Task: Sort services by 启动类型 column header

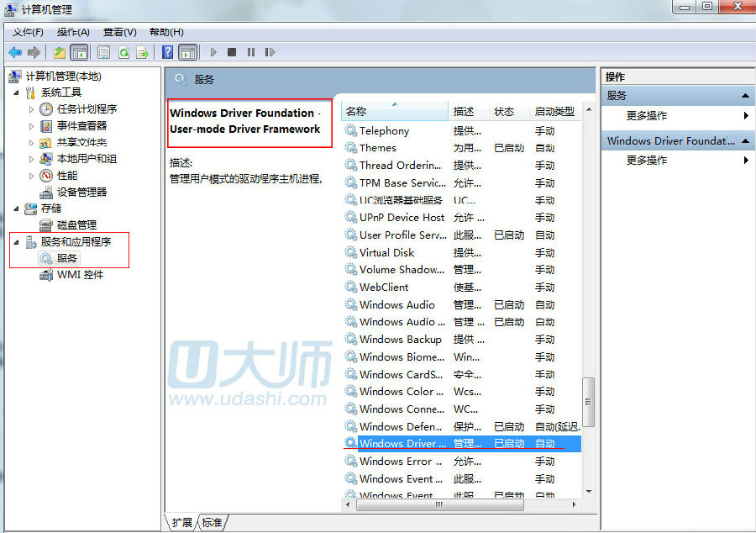Action: [x=554, y=111]
